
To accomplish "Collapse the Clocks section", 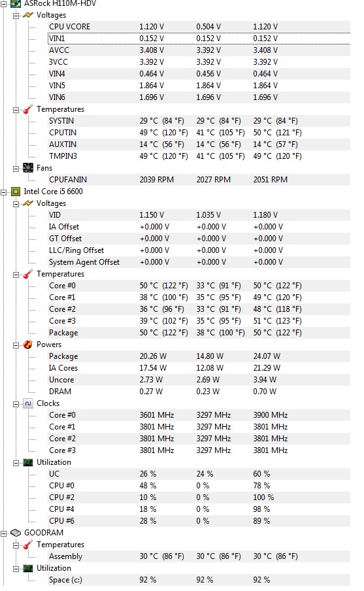I will tap(16, 403).
